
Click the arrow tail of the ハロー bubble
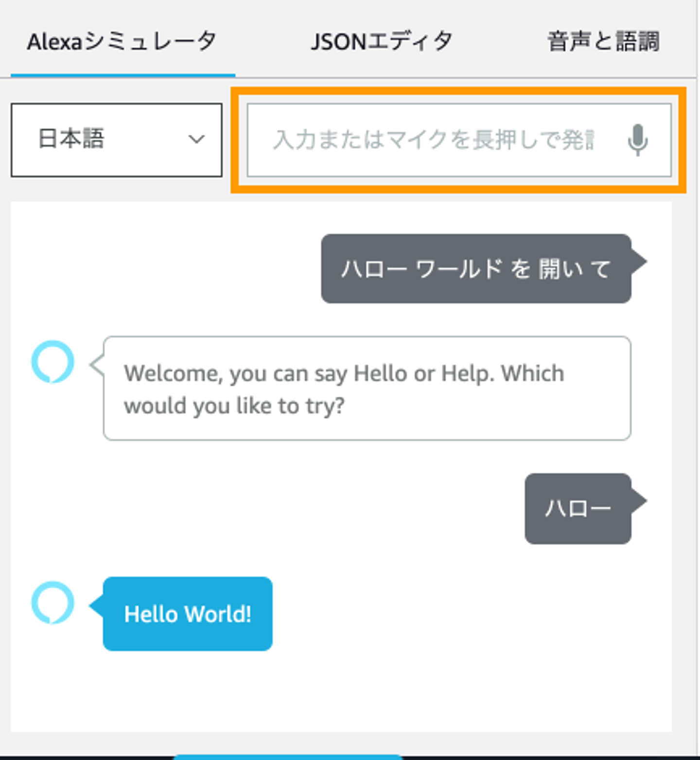tap(639, 501)
